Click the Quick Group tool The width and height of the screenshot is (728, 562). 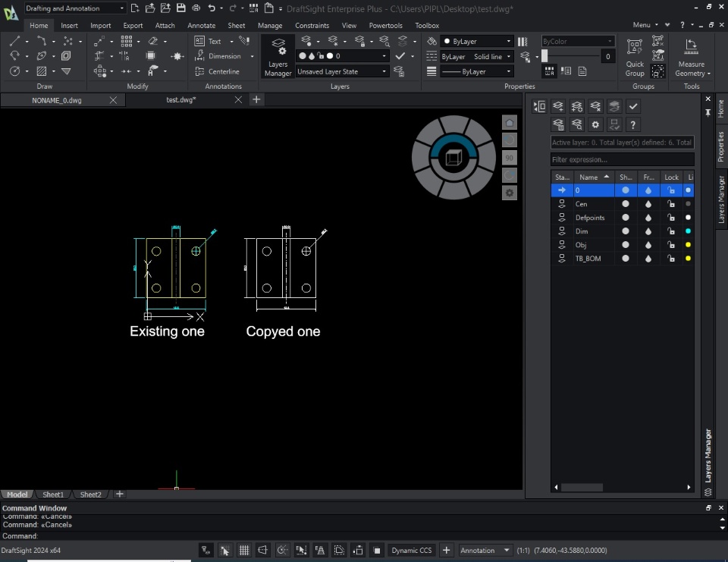pos(635,57)
